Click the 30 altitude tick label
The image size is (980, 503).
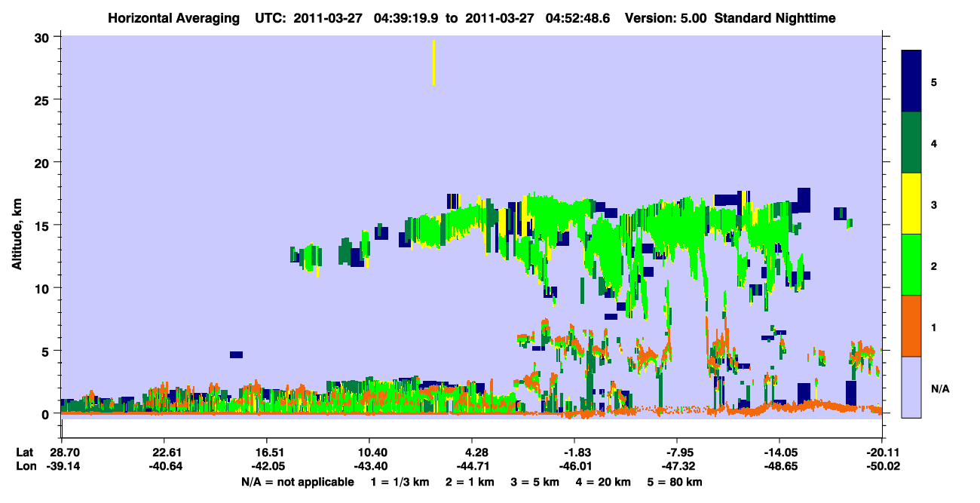(44, 37)
